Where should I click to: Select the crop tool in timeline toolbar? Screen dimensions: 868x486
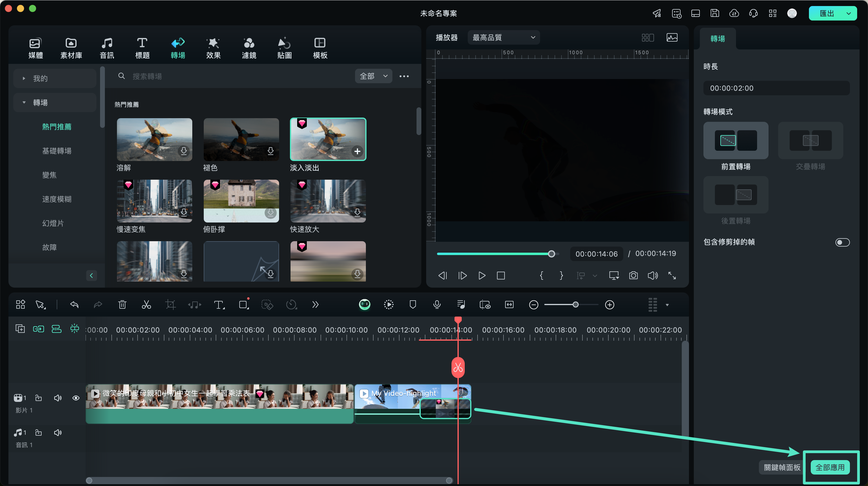pos(171,305)
